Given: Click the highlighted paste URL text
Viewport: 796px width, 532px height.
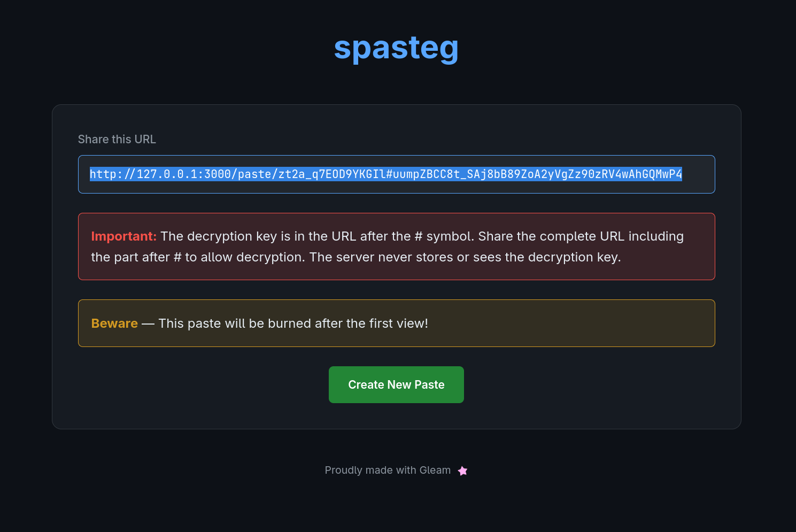Looking at the screenshot, I should [x=385, y=174].
